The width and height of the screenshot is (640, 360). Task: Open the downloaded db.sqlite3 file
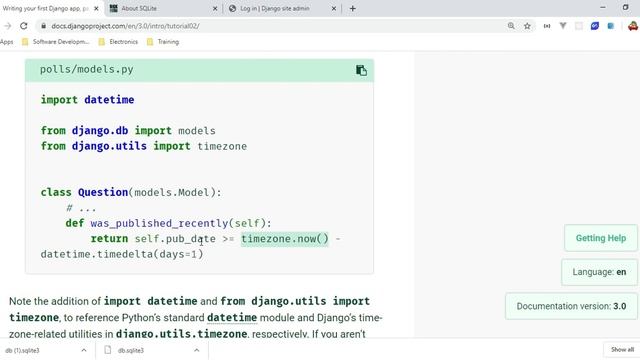coord(131,350)
